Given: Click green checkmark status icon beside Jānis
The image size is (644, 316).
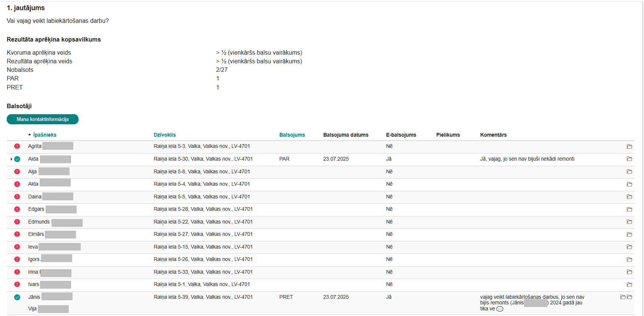Looking at the screenshot, I should coord(17,297).
